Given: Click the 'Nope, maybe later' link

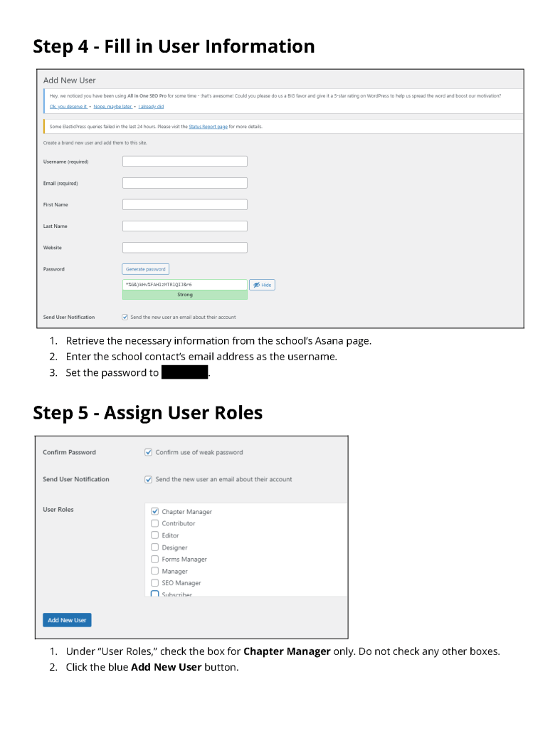Looking at the screenshot, I should 112,107.
